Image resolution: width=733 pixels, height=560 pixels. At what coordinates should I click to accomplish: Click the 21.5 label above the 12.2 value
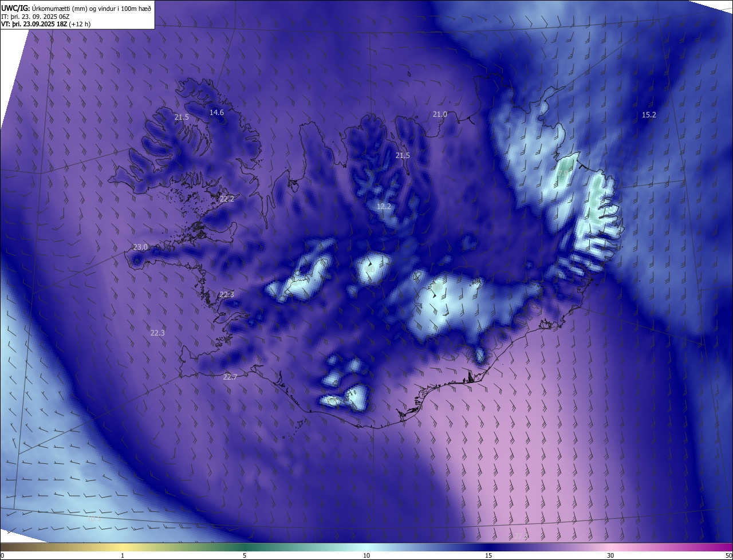pos(403,156)
